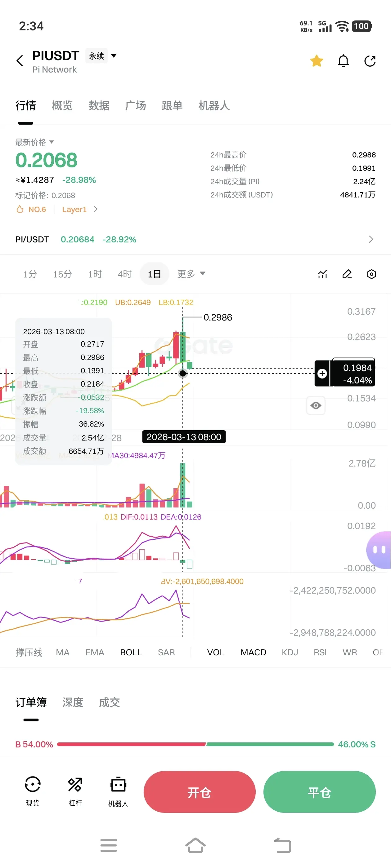Screen dimensions: 391x868
Task: Tap the 0.2068 latest price value
Action: click(46, 160)
